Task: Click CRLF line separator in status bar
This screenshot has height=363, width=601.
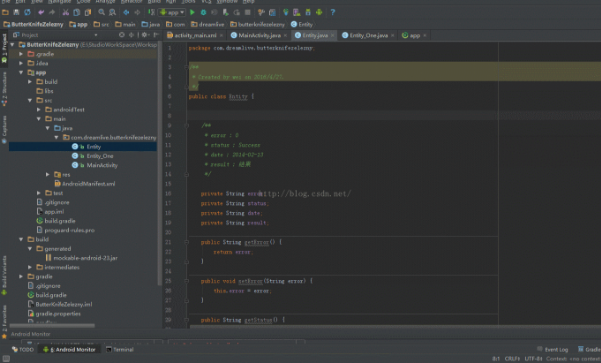Action: pyautogui.click(x=512, y=359)
